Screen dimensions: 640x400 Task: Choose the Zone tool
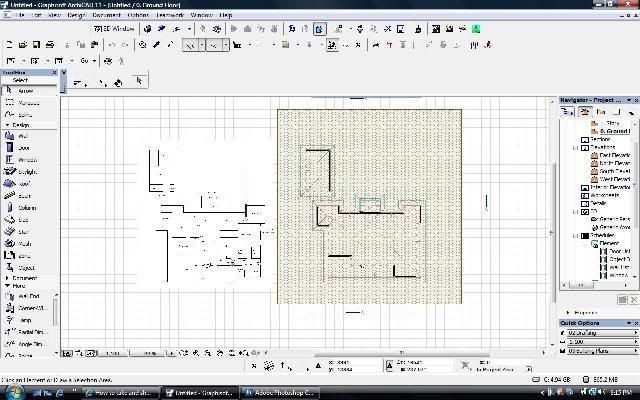(29, 256)
